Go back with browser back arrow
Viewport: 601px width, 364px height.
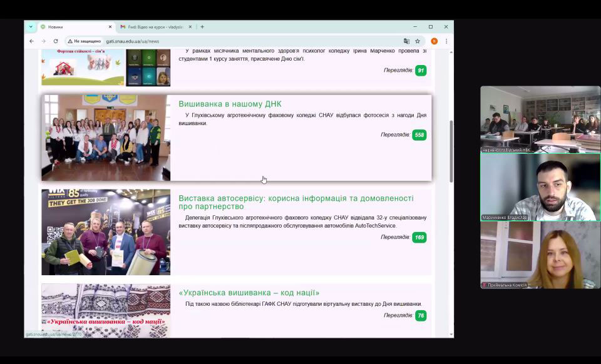pyautogui.click(x=31, y=41)
